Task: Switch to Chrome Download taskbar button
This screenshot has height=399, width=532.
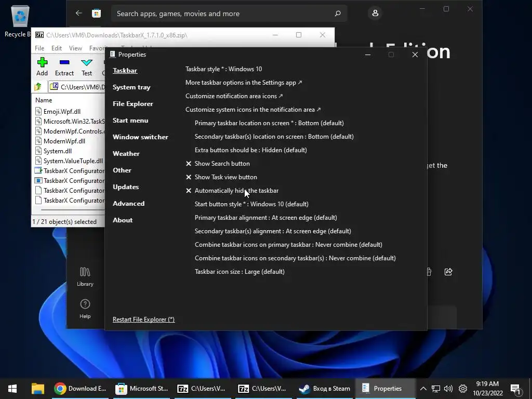Action: [81, 389]
